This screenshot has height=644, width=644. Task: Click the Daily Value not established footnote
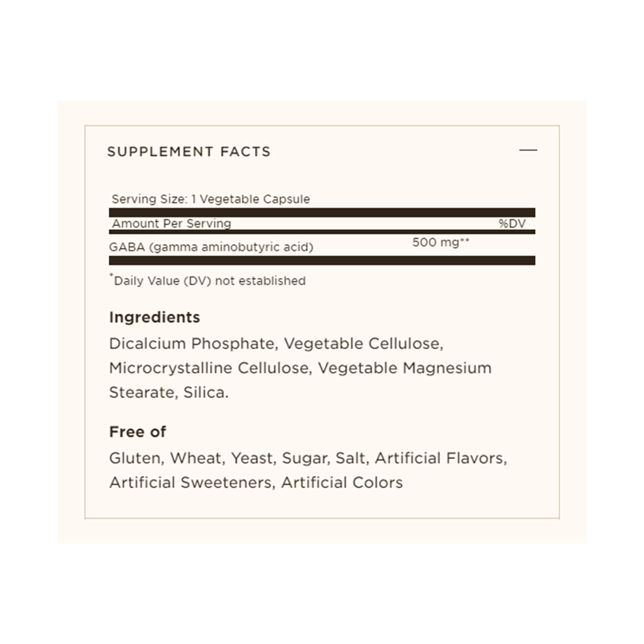coord(209,281)
